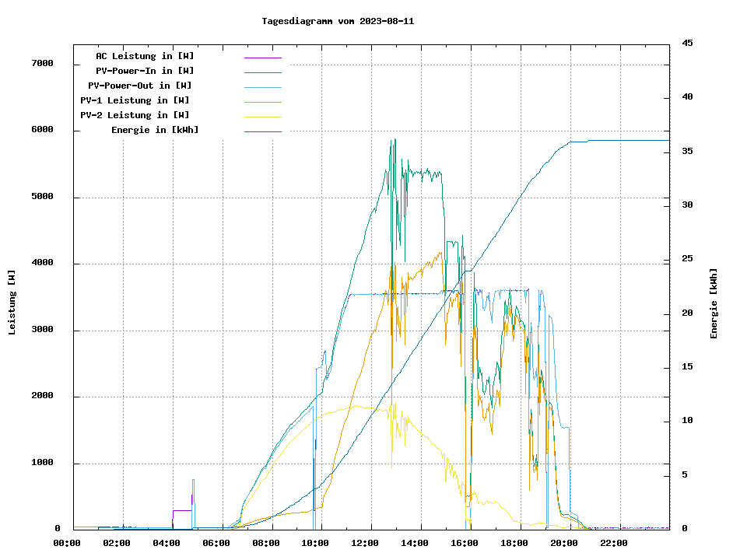Screen dimensions: 747x560
Task: Click the PV-Power-Out legend line sample
Action: (x=262, y=87)
